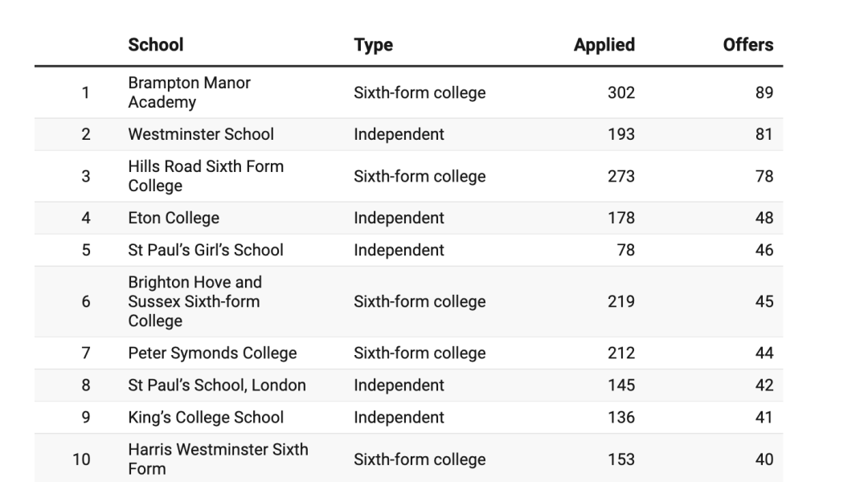Click Eton College's Independent type cell
Screen dimensions: 868x482
399,218
